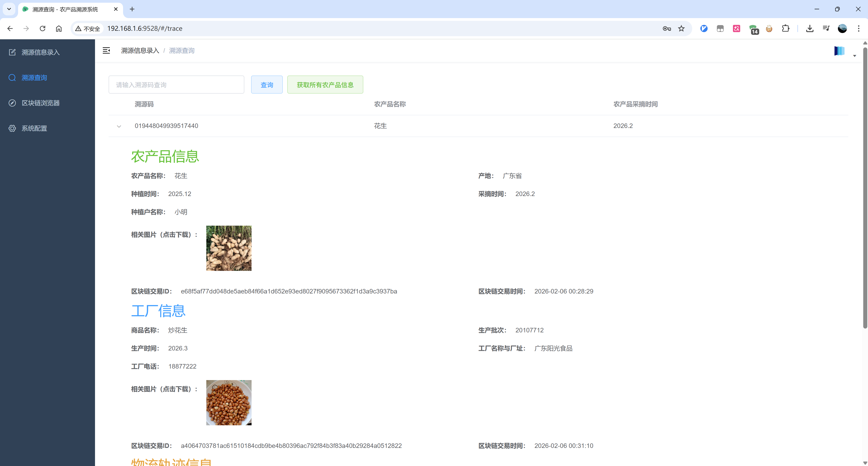The width and height of the screenshot is (868, 466).
Task: Open the password key icon in address bar
Action: tap(666, 29)
